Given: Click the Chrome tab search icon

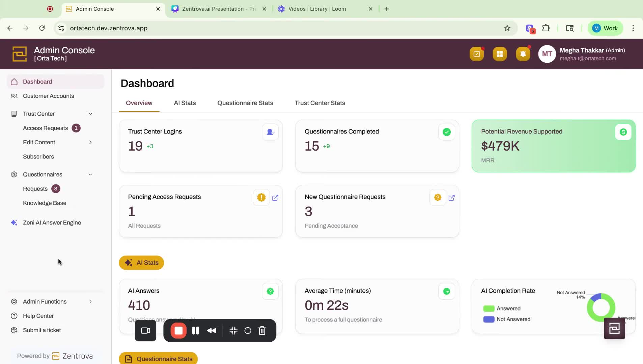Looking at the screenshot, I should pos(569,28).
